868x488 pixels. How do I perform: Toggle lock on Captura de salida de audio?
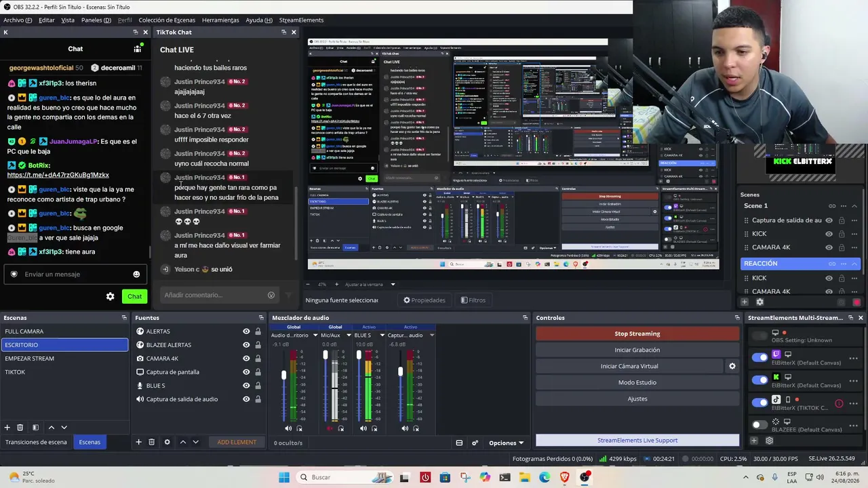(258, 399)
